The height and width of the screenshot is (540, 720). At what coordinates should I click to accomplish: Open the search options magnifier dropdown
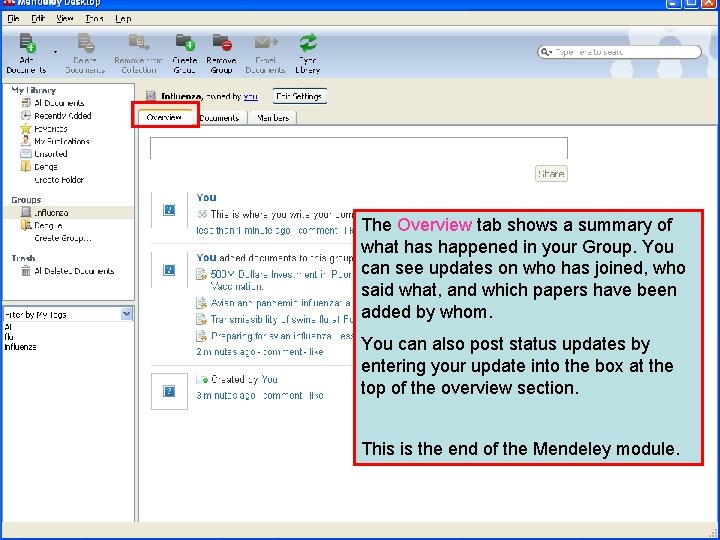[546, 52]
